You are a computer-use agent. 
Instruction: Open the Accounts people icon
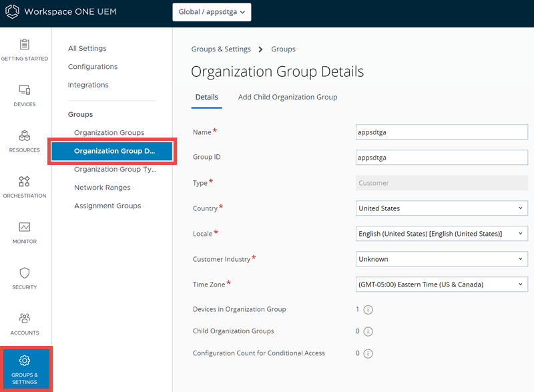25,319
